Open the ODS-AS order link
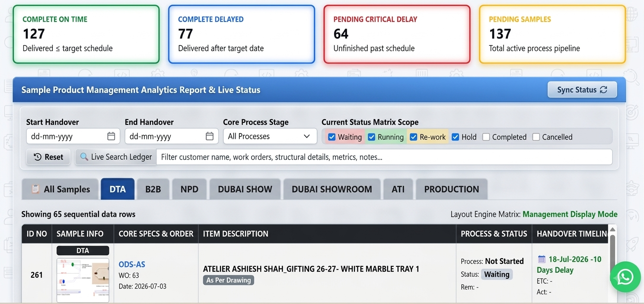This screenshot has height=304, width=644. 132,265
